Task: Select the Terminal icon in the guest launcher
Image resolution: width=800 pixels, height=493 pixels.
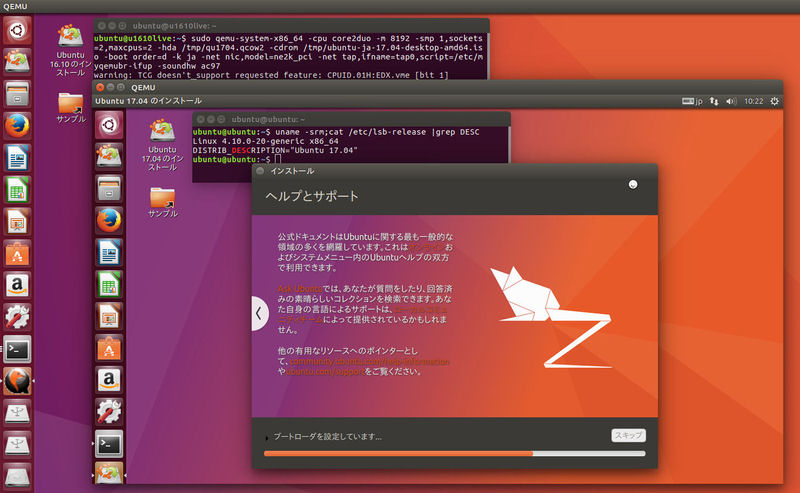Action: [x=109, y=445]
